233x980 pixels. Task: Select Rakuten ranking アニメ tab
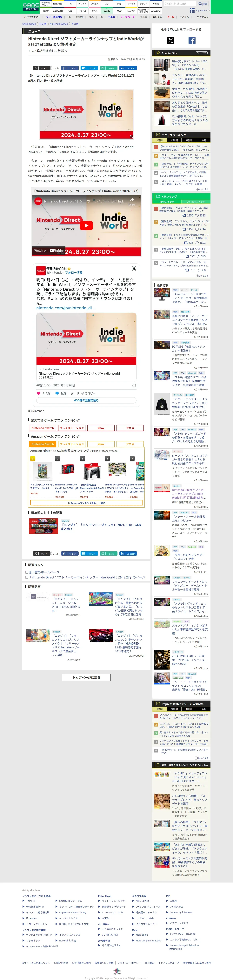click(x=130, y=428)
